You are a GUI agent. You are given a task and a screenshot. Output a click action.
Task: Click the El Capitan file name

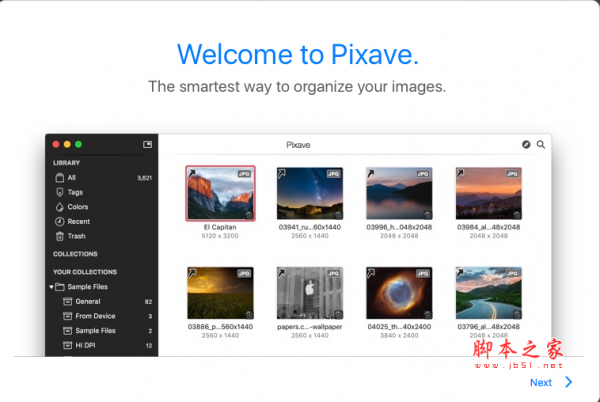tap(220, 227)
